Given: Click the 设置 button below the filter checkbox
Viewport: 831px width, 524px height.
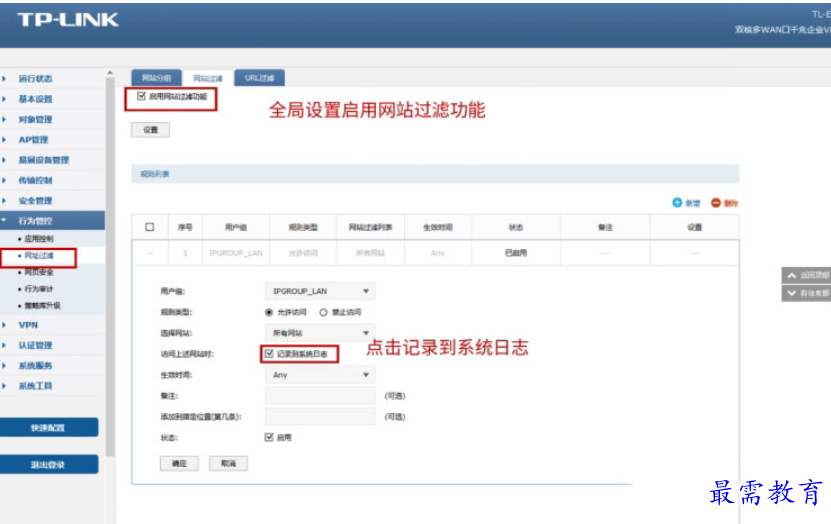Looking at the screenshot, I should coord(151,130).
